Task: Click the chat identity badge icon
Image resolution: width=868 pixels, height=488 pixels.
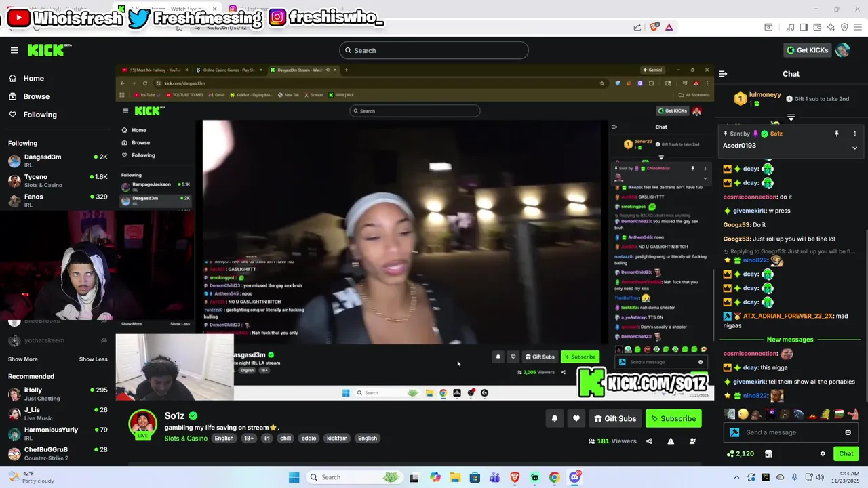Action: pyautogui.click(x=734, y=432)
